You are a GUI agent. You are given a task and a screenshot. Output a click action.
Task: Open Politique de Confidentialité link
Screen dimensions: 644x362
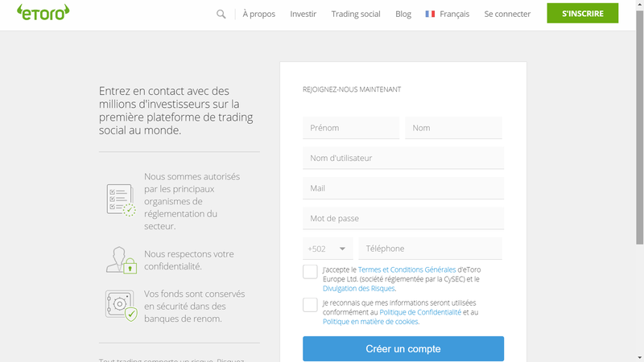[420, 312]
